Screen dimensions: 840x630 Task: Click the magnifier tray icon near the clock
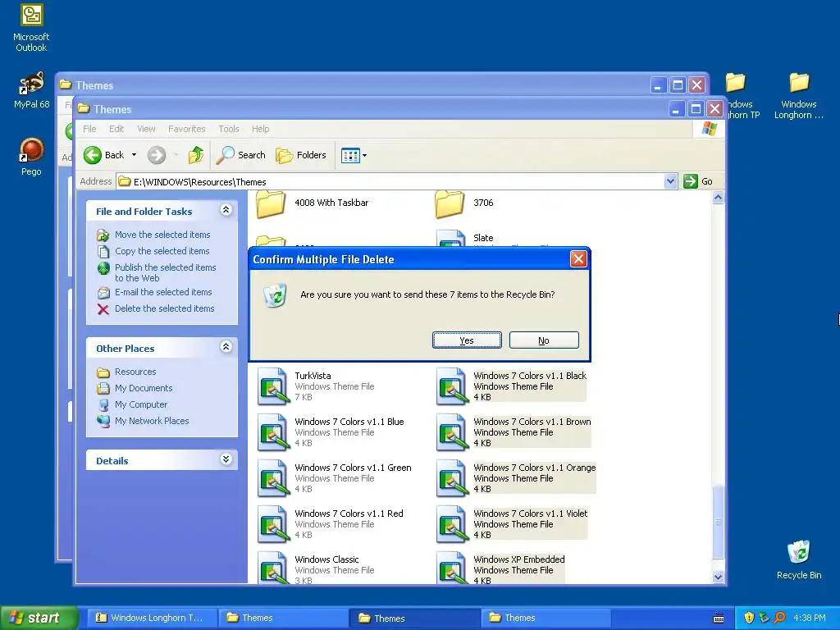coord(780,618)
